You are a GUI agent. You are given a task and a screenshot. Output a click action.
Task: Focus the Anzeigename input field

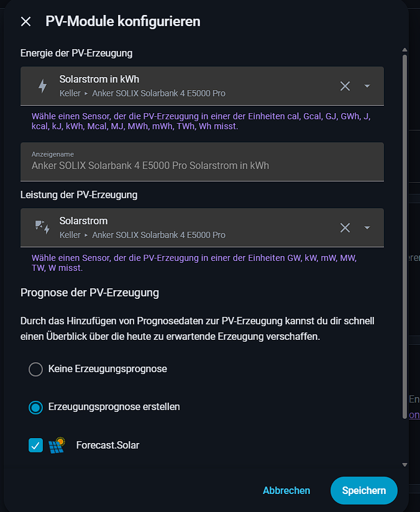pos(202,162)
